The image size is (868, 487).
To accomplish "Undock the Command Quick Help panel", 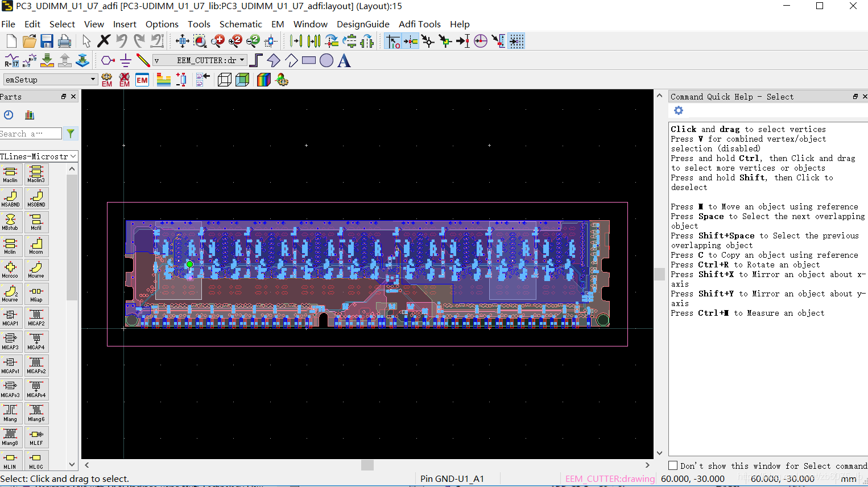I will pos(855,97).
